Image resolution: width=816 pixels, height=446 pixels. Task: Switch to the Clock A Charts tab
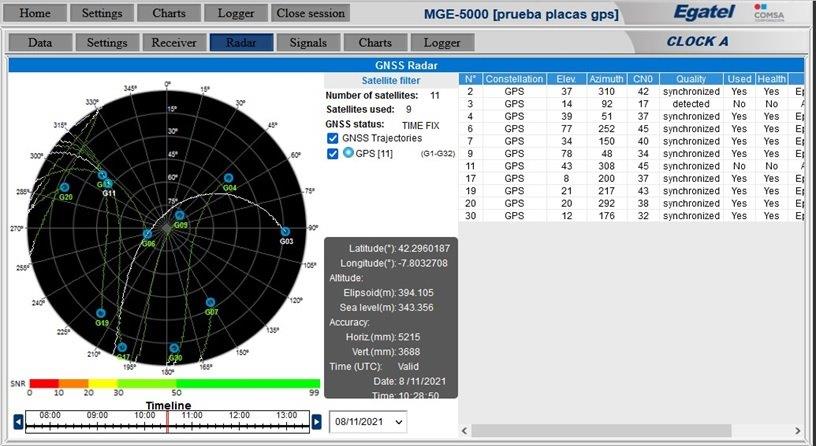[376, 43]
